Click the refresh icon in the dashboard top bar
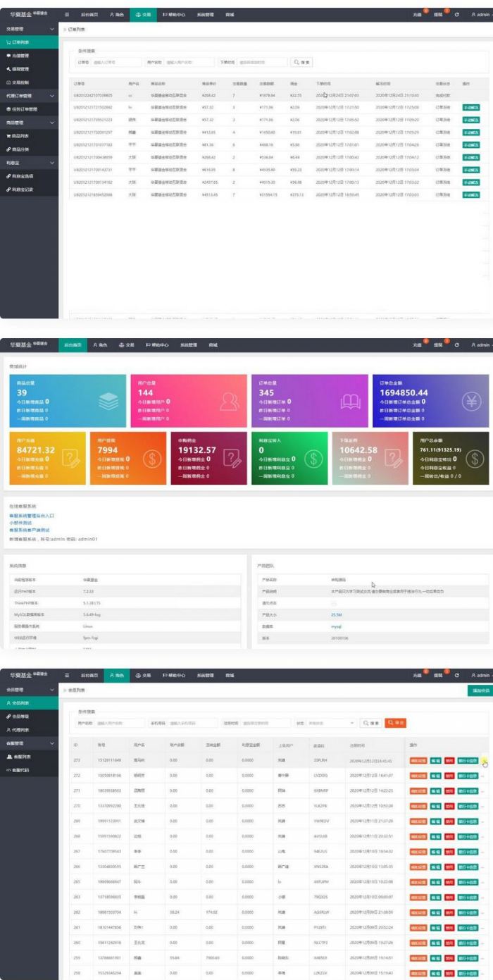The height and width of the screenshot is (980, 493). pos(457,345)
